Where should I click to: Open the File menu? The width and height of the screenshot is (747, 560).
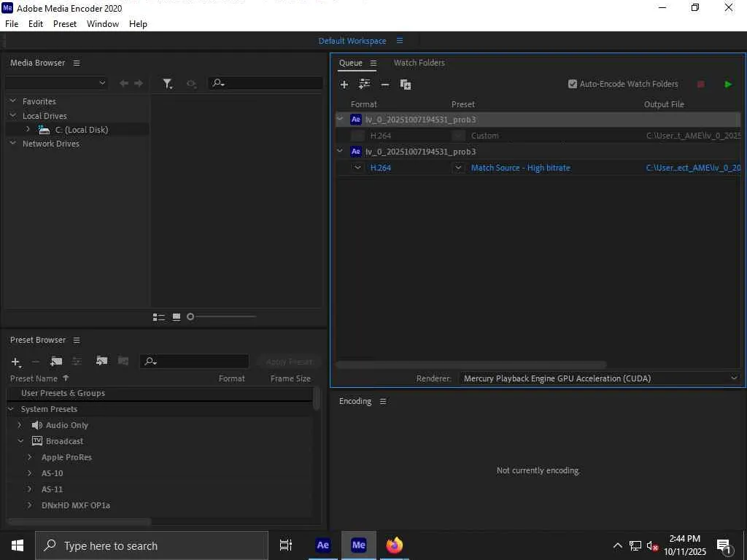[x=12, y=24]
